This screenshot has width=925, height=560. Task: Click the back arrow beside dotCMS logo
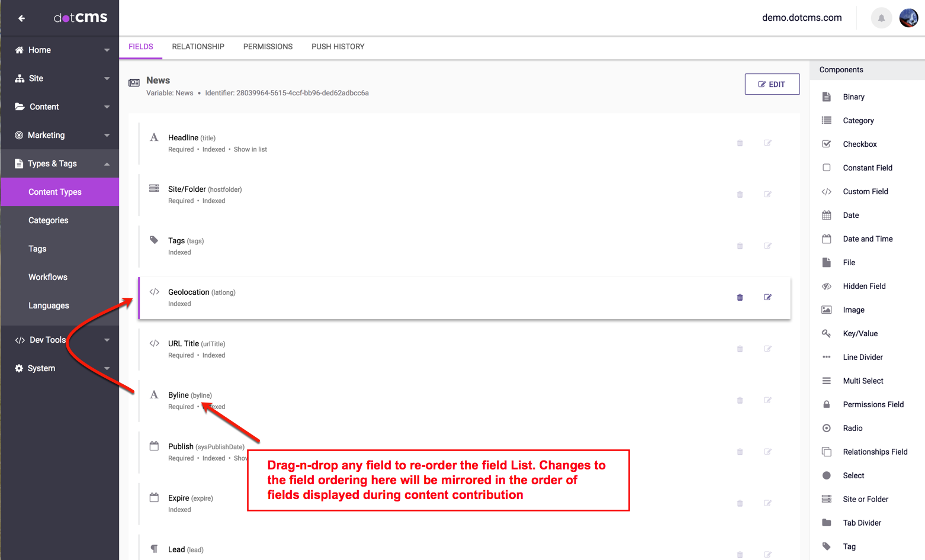pos(21,18)
